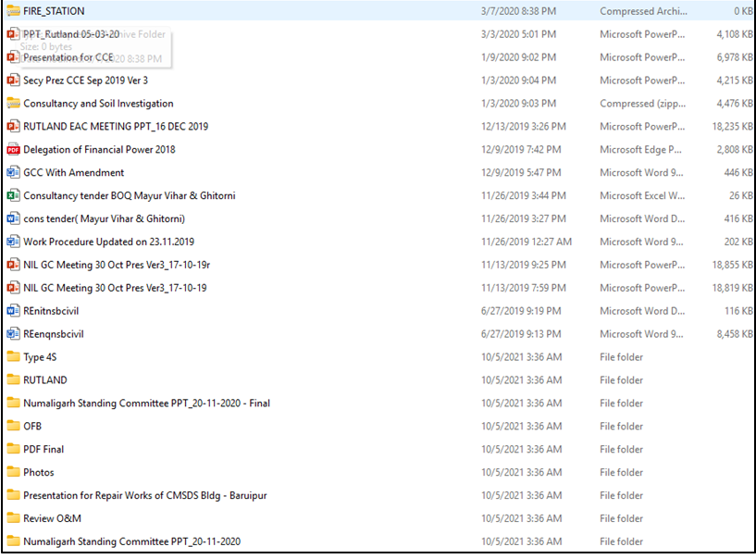Select the REenqnsbcivil document name

tap(53, 334)
